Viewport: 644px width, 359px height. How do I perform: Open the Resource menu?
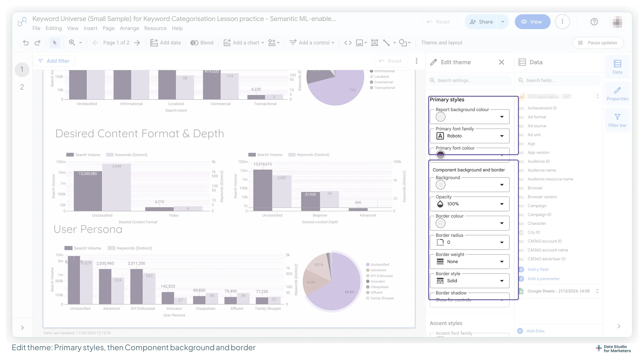(155, 28)
